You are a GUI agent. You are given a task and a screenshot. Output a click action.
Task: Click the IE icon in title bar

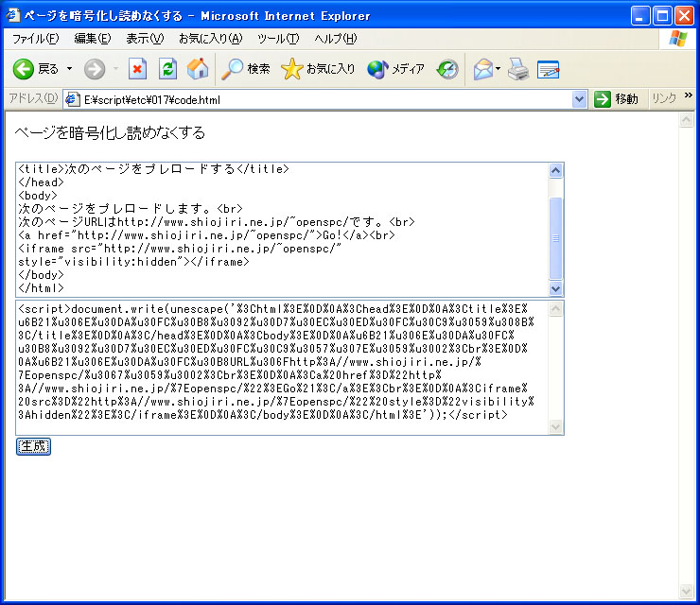(12, 15)
